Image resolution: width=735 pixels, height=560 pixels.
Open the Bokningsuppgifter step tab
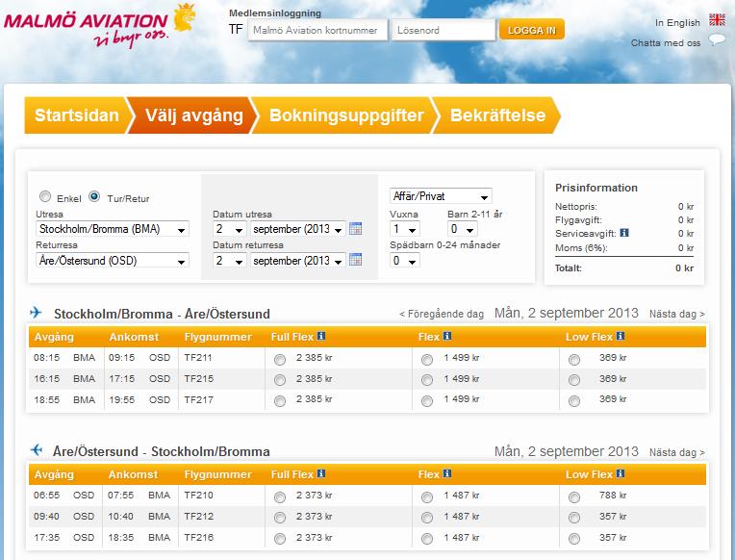(x=345, y=115)
